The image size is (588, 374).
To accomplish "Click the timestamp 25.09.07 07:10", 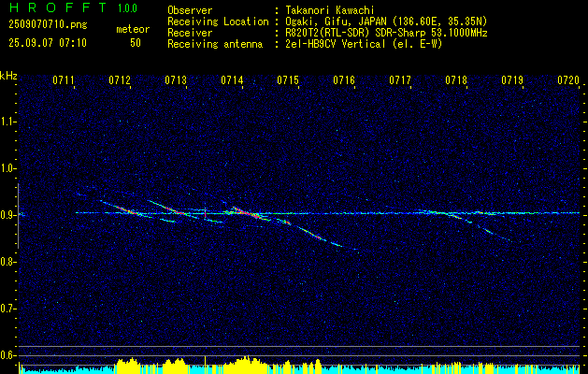I will (48, 43).
